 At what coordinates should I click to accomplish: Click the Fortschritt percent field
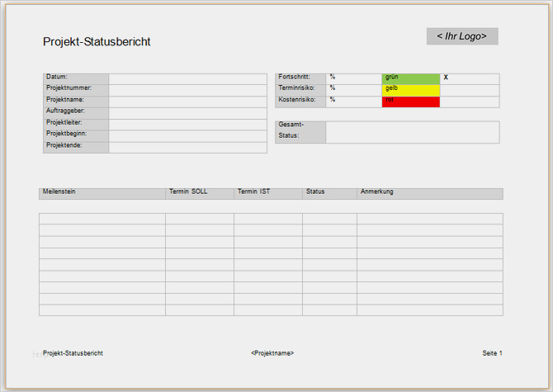coord(354,79)
